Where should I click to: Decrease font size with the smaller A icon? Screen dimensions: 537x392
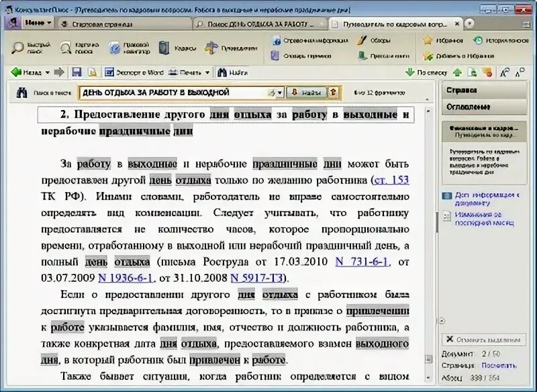click(x=520, y=72)
